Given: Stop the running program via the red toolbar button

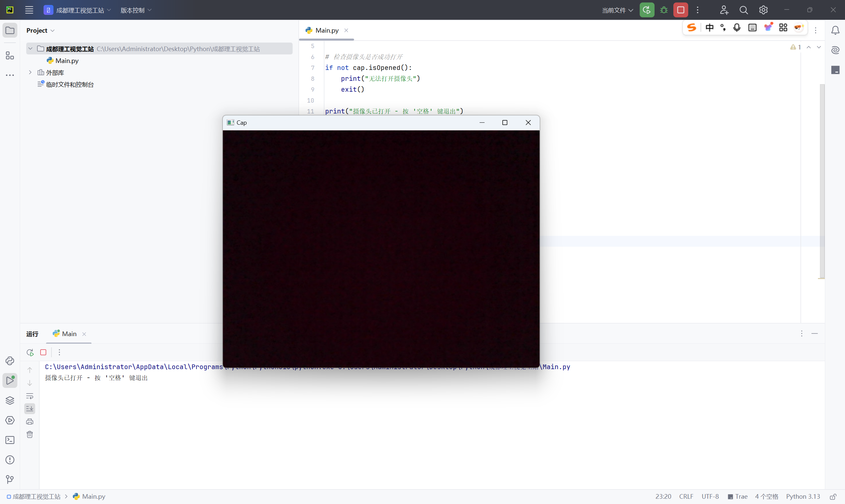Looking at the screenshot, I should coord(681,10).
